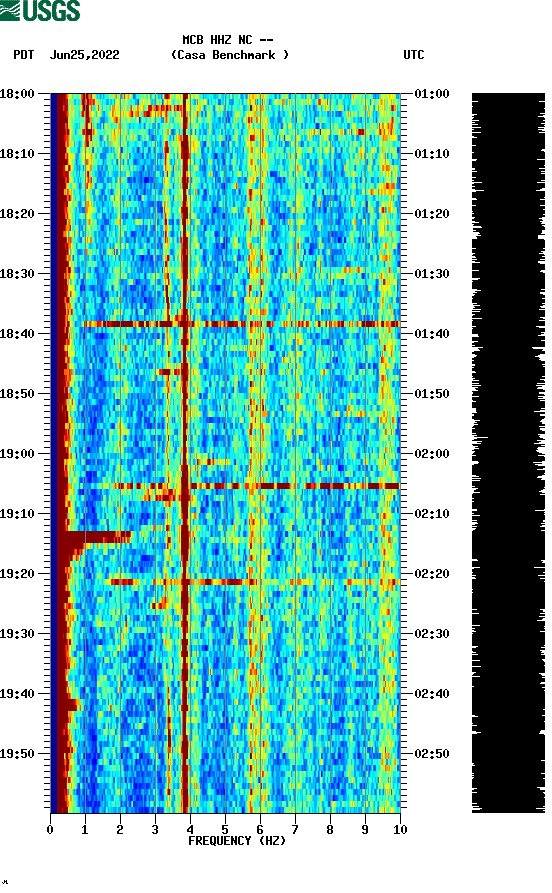Click the 'PDT' timezone label
This screenshot has width=552, height=893.
click(23, 55)
